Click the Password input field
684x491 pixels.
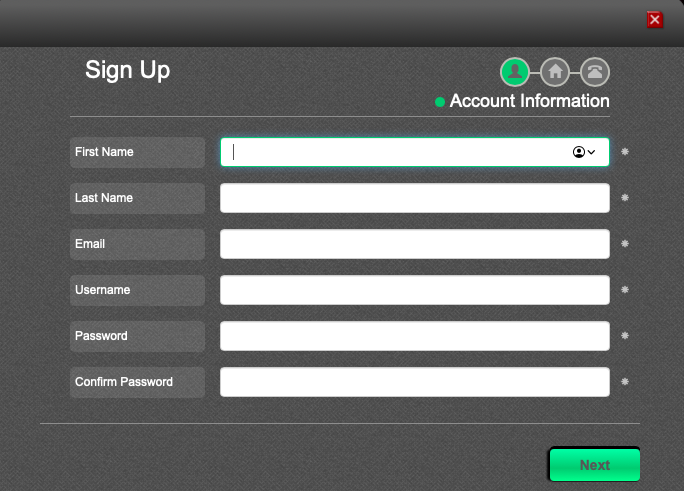point(414,336)
